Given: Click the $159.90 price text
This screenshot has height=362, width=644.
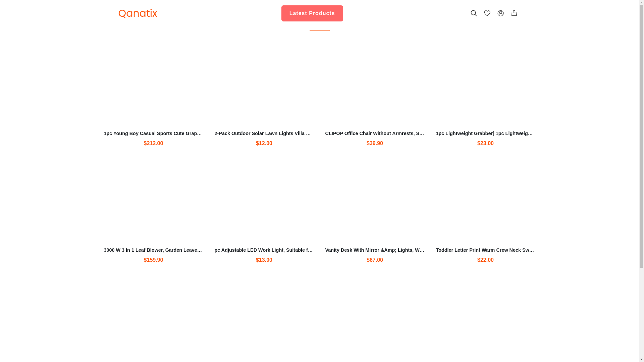Looking at the screenshot, I should pyautogui.click(x=153, y=260).
